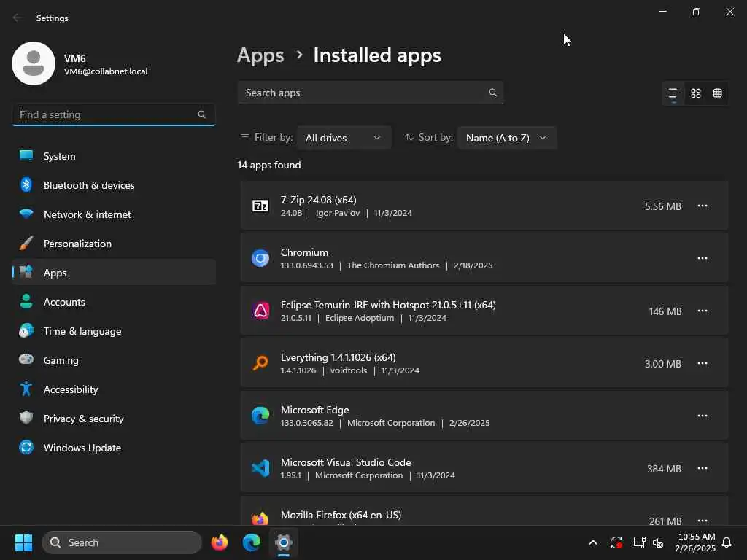747x560 pixels.
Task: Click the Search apps field
Action: coord(370,93)
